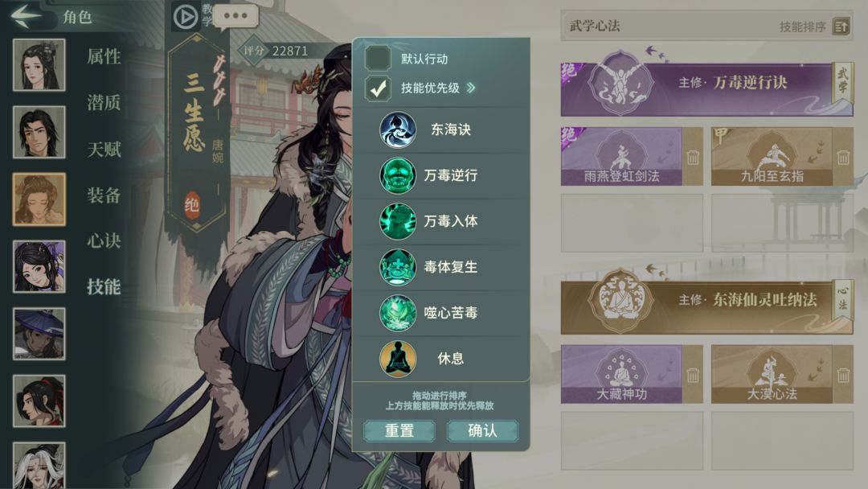Enable the 默认行动 checkbox
Image resolution: width=868 pixels, height=489 pixels.
tap(378, 58)
